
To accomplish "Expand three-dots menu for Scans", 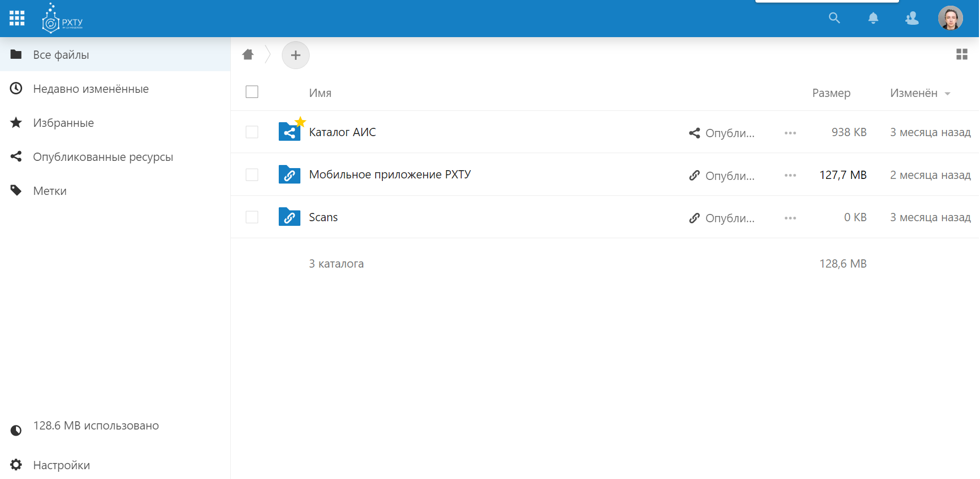I will pos(790,218).
